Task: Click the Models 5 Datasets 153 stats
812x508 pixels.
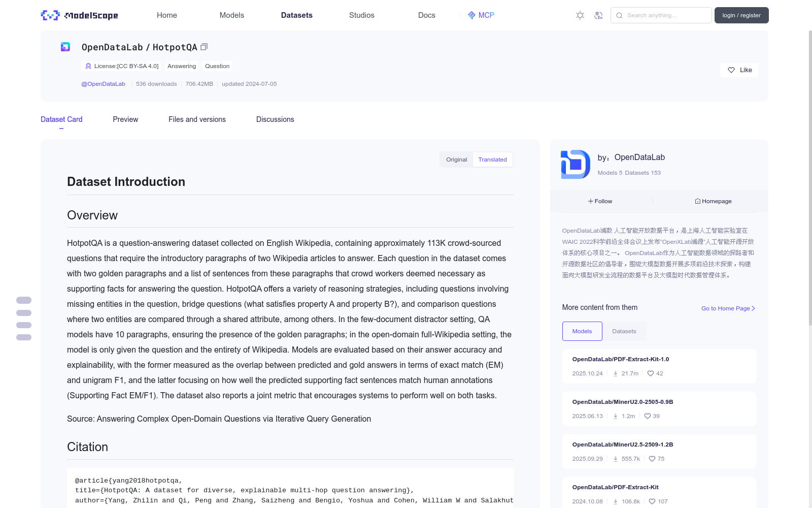Action: (629, 173)
